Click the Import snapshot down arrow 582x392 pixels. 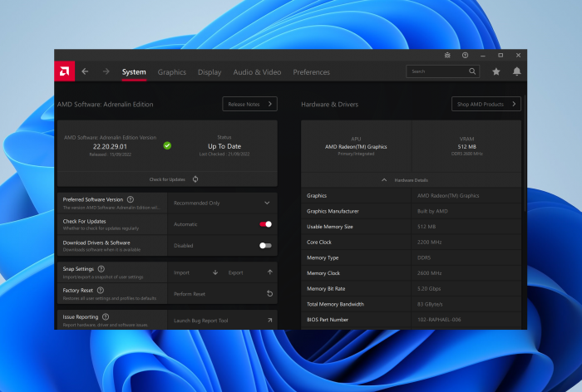click(x=215, y=272)
